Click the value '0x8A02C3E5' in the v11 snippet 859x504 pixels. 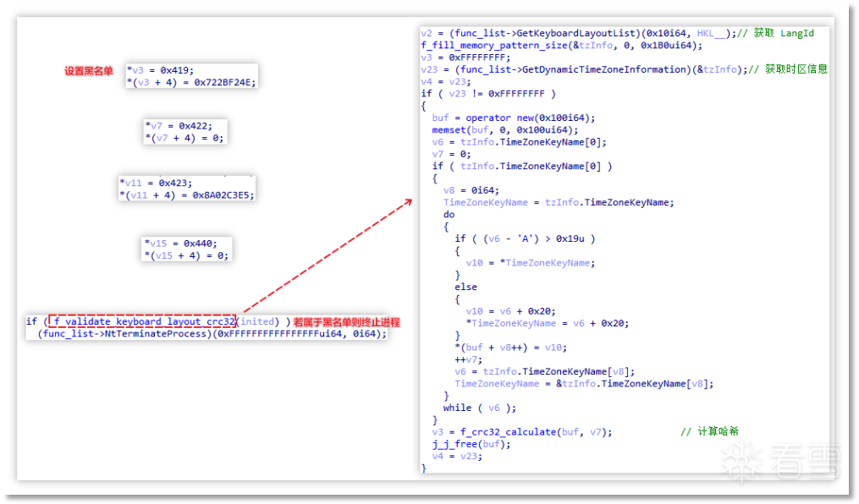point(222,194)
